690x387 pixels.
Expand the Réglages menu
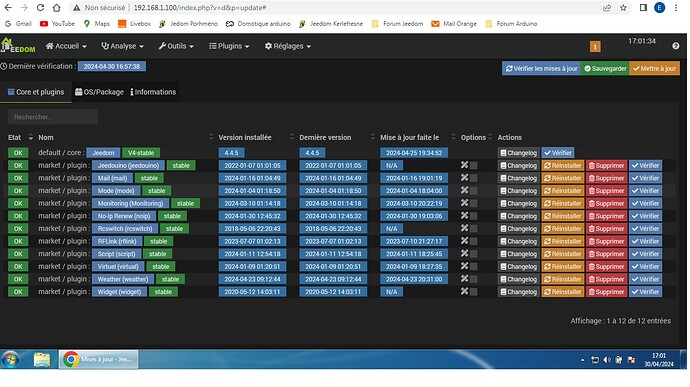coord(288,46)
